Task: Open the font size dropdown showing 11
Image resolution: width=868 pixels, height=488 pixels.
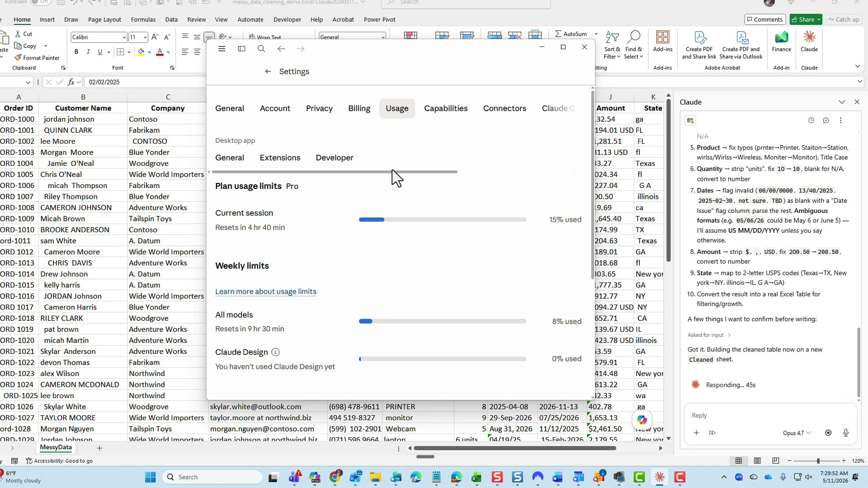Action: (145, 37)
